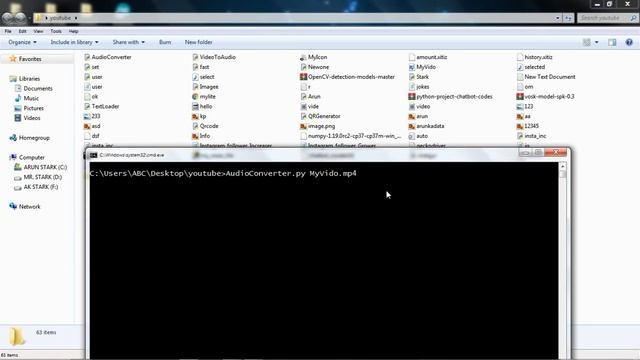Select Computer in navigation pane
The width and height of the screenshot is (640, 360).
(32, 157)
